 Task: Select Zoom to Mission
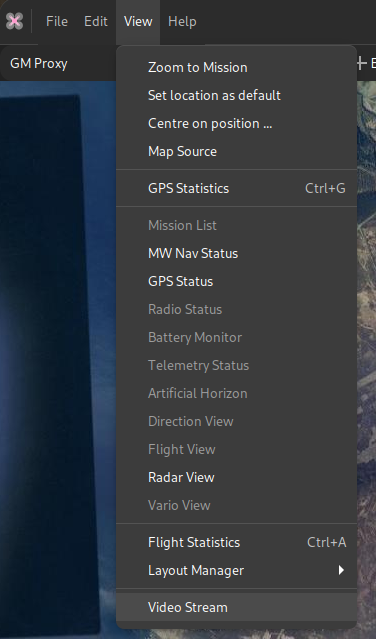click(236, 67)
